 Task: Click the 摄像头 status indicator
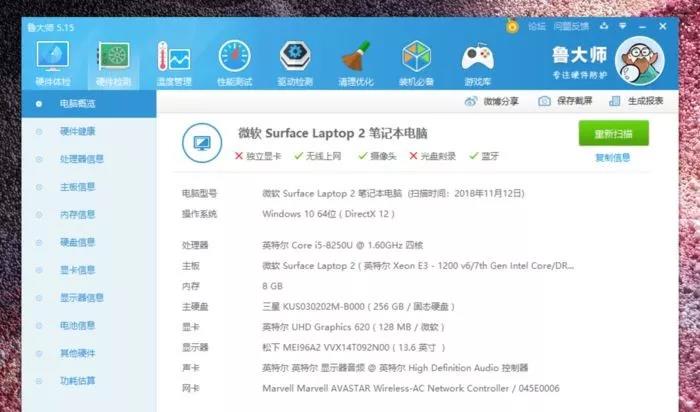coord(377,156)
